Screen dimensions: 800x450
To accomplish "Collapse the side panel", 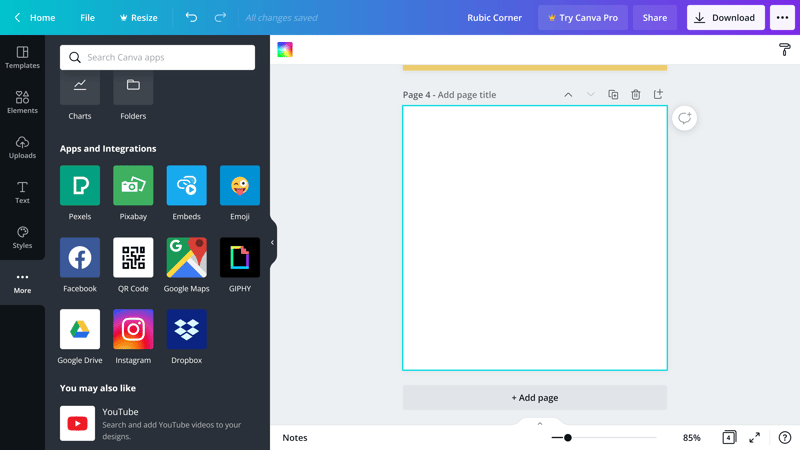I will (x=272, y=242).
